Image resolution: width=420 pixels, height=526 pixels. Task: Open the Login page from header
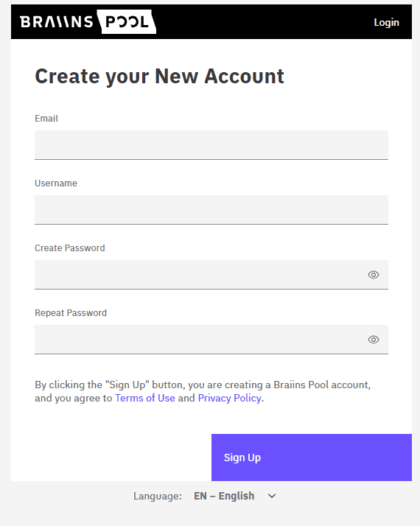tap(386, 23)
